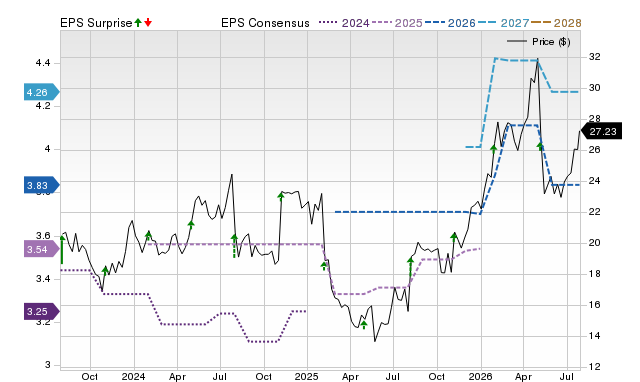Click the 3.25 dark purple value tag
Screen dimensions: 640x382
tap(41, 312)
